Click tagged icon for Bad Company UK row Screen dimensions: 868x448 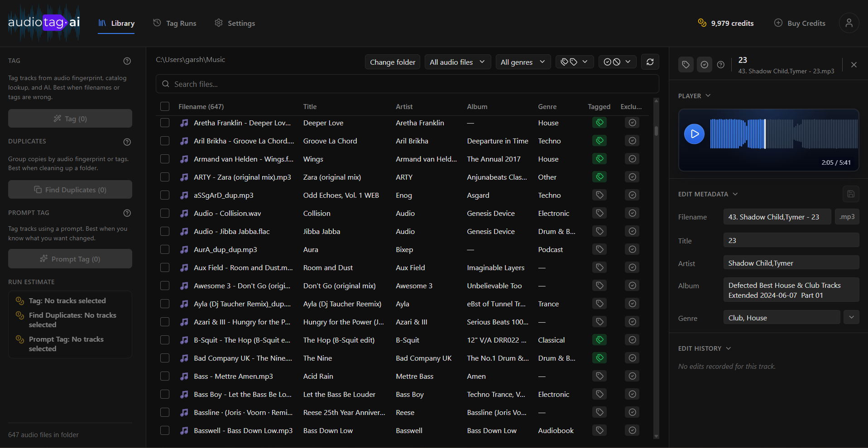(599, 358)
